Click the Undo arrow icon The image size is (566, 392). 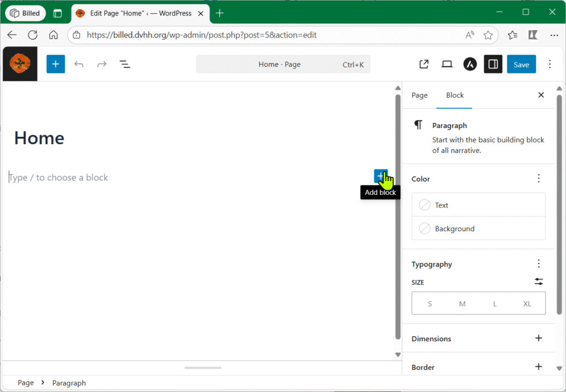click(x=79, y=65)
